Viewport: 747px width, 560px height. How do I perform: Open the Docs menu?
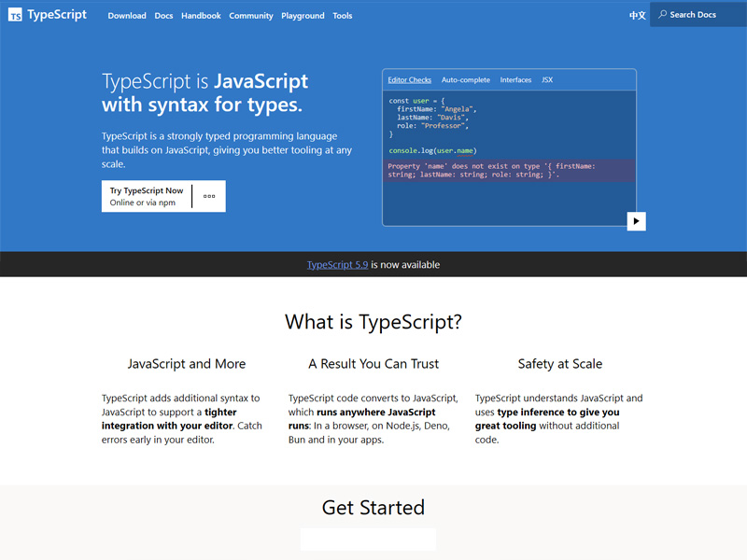pyautogui.click(x=163, y=16)
